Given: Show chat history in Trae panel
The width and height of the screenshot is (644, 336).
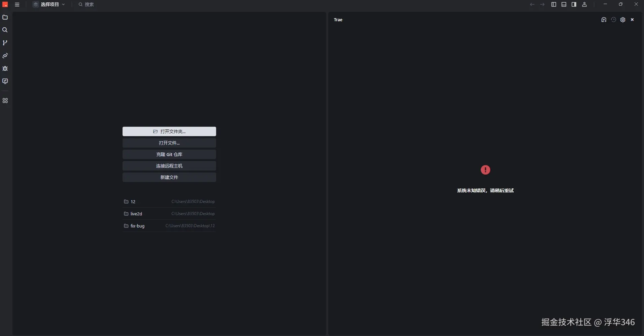Looking at the screenshot, I should click(x=613, y=20).
